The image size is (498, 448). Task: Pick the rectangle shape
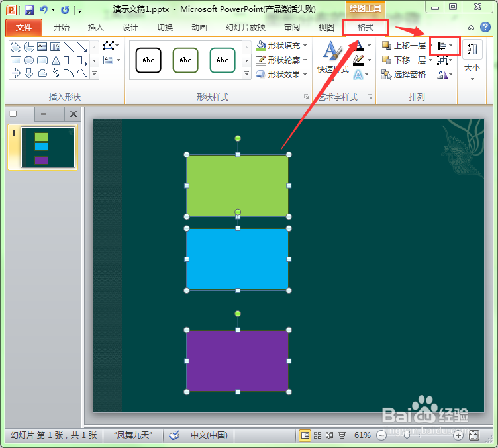coord(16,60)
